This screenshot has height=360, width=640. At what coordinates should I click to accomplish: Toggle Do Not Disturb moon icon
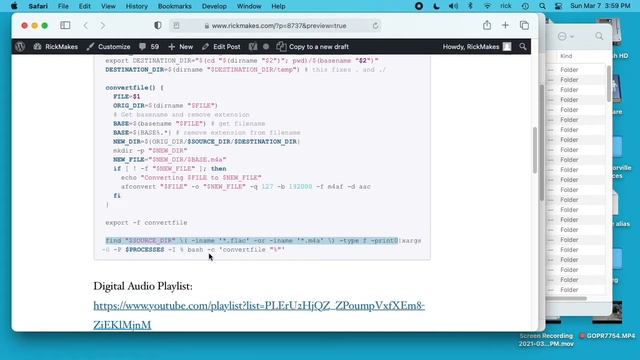tap(436, 6)
